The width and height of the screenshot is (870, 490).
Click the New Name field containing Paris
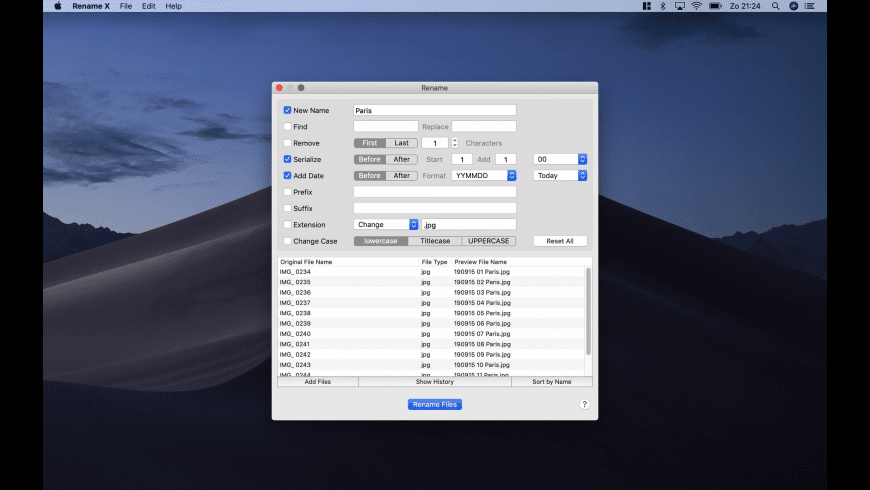(x=435, y=110)
